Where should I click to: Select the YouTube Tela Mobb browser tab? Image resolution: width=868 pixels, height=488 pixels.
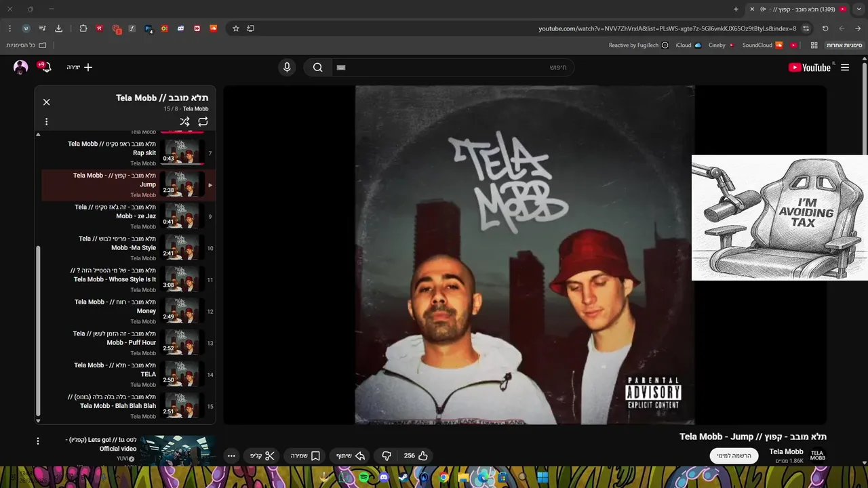[x=797, y=9]
